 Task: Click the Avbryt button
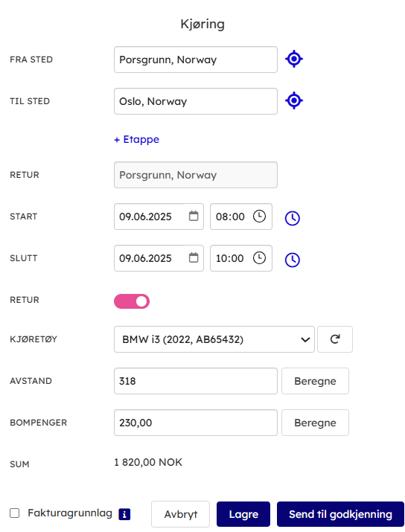click(181, 514)
